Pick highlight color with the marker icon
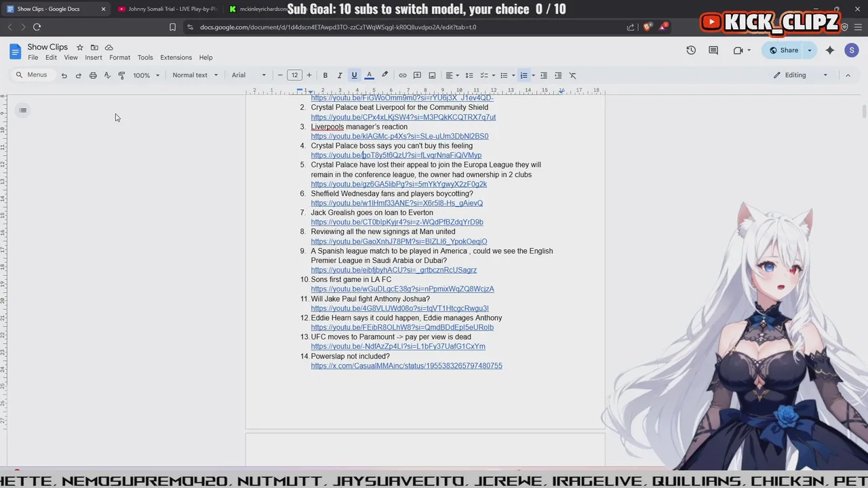 tap(384, 75)
